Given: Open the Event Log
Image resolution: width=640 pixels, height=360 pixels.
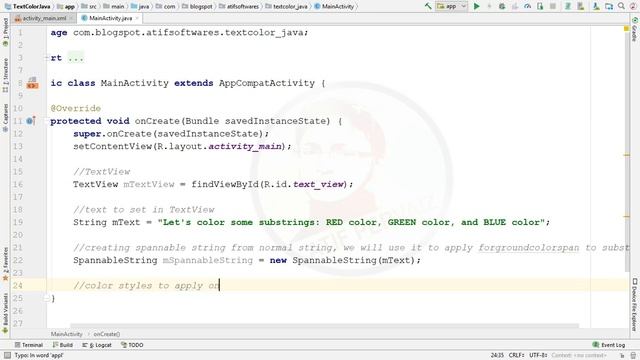Looking at the screenshot, I should 609,345.
